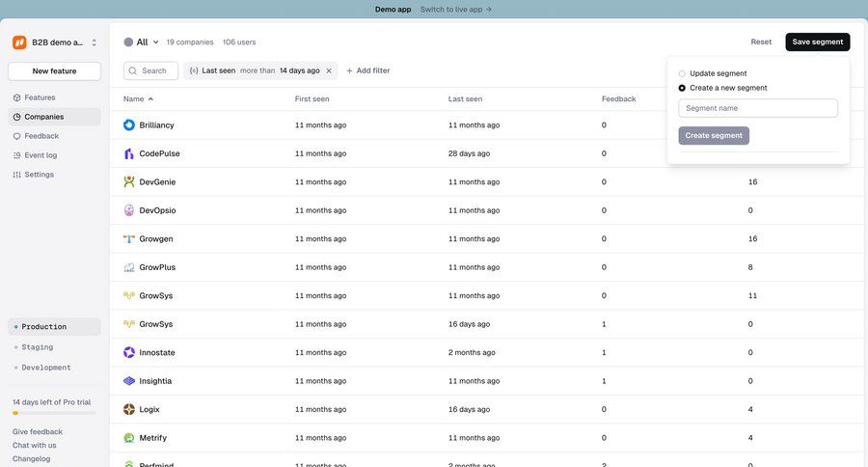The height and width of the screenshot is (467, 868).
Task: Click the Segment name input
Action: point(758,108)
